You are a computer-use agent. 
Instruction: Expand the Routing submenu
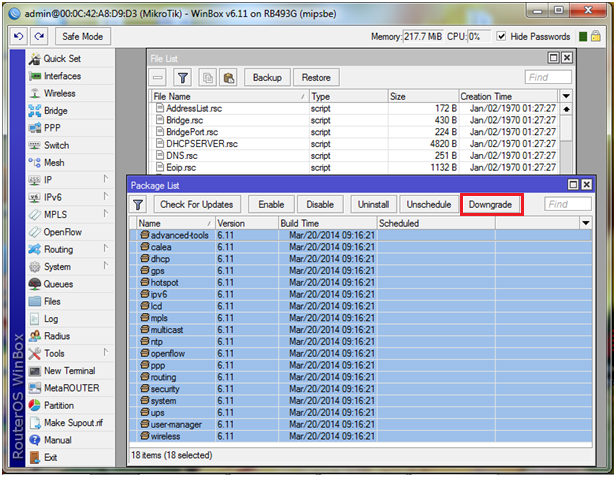click(105, 248)
